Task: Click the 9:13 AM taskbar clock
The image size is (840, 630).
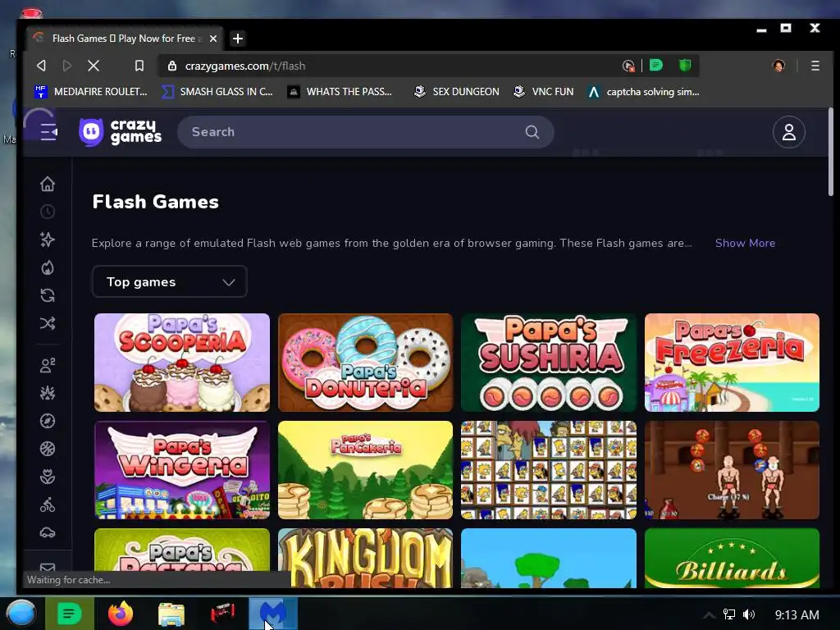Action: click(x=797, y=615)
